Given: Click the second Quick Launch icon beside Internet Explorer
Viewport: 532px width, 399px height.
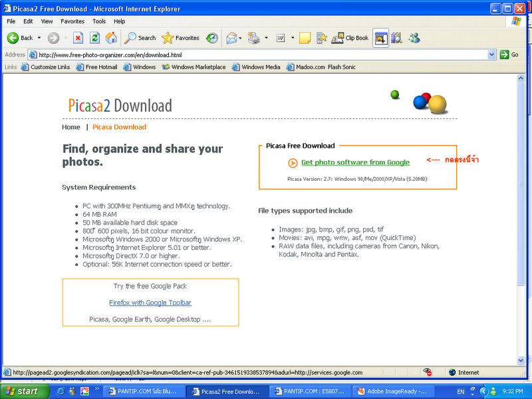Looking at the screenshot, I should (x=72, y=392).
